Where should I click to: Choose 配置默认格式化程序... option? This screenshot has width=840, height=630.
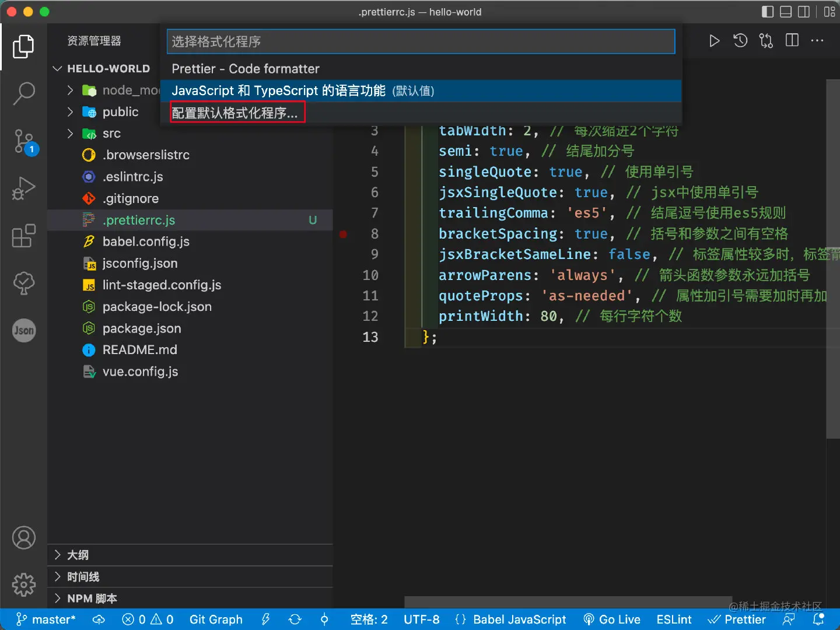click(421, 113)
